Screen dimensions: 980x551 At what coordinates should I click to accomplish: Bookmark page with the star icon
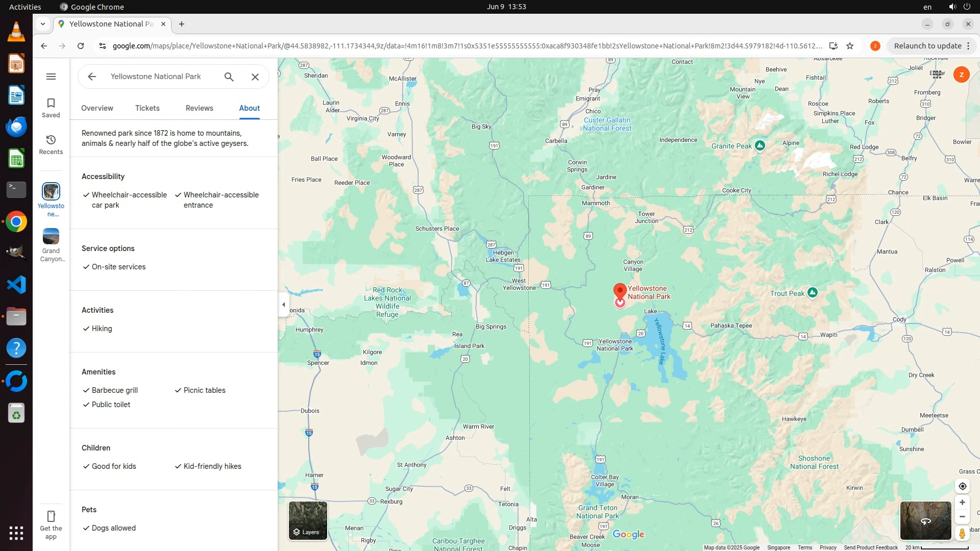(850, 46)
